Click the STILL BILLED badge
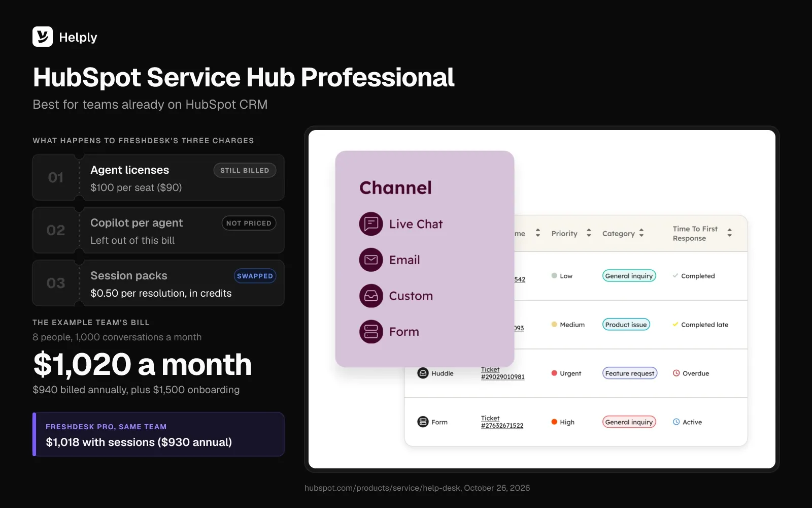 pyautogui.click(x=245, y=170)
